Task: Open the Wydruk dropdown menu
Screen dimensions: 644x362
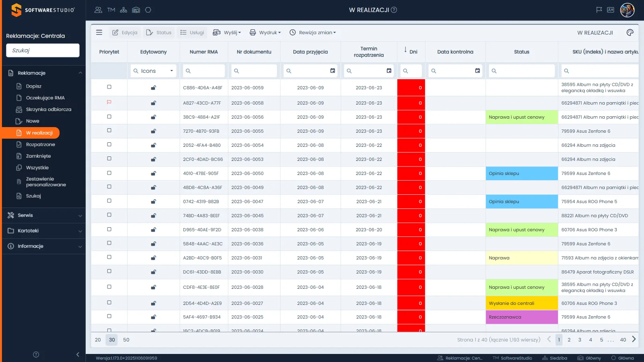Action: [x=265, y=33]
